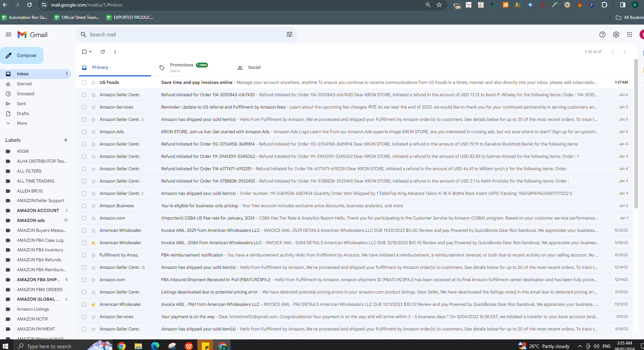
Task: Open the browser Extensions puzzle icon
Action: (x=604, y=5)
